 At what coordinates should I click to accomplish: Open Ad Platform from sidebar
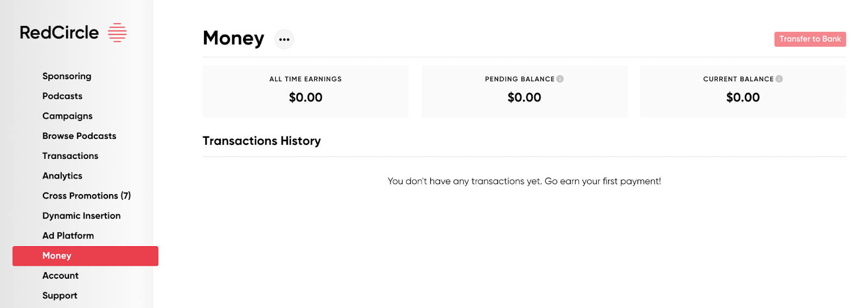tap(68, 236)
